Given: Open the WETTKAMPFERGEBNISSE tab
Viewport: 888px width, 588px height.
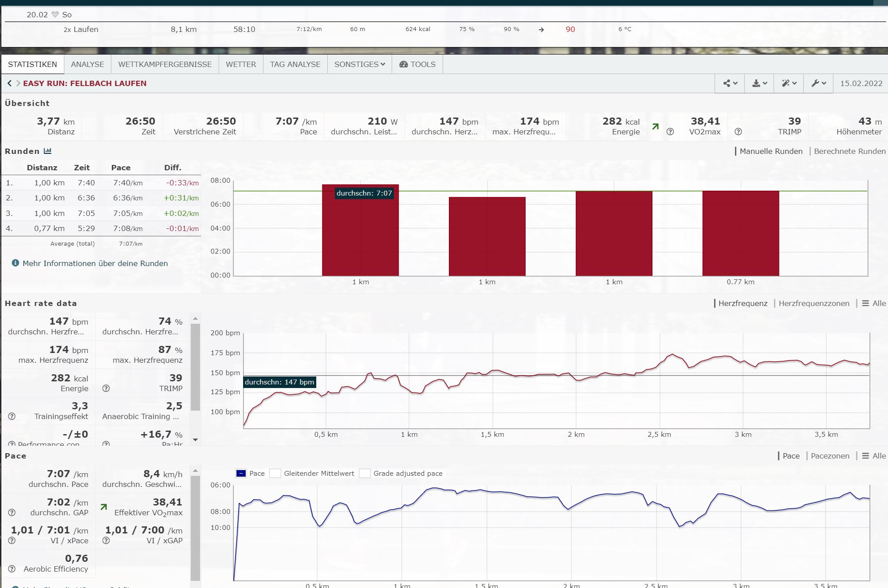Looking at the screenshot, I should click(165, 64).
